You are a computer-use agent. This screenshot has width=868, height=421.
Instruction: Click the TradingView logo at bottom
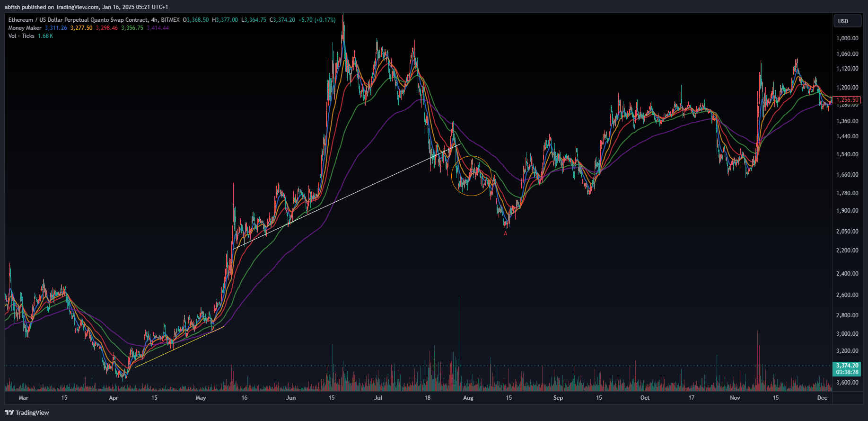pos(27,412)
